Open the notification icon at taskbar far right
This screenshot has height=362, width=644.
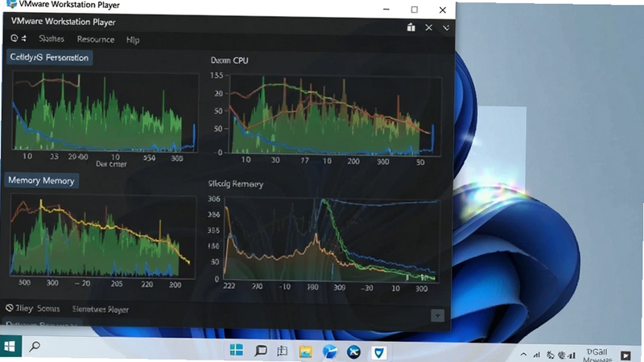click(x=626, y=356)
